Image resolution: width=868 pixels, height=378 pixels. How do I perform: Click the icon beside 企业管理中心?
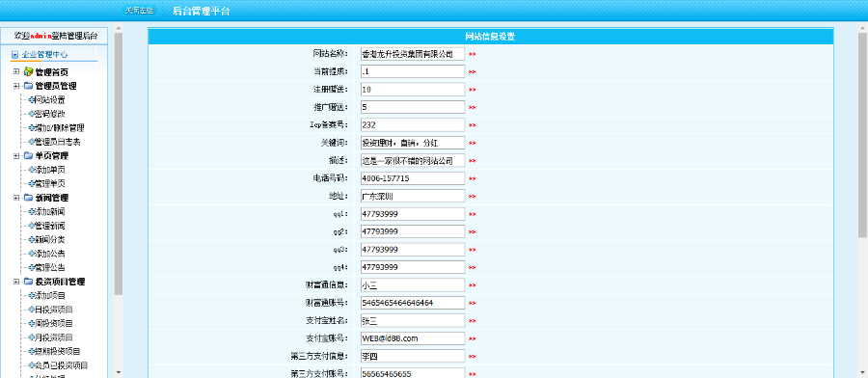coord(14,55)
